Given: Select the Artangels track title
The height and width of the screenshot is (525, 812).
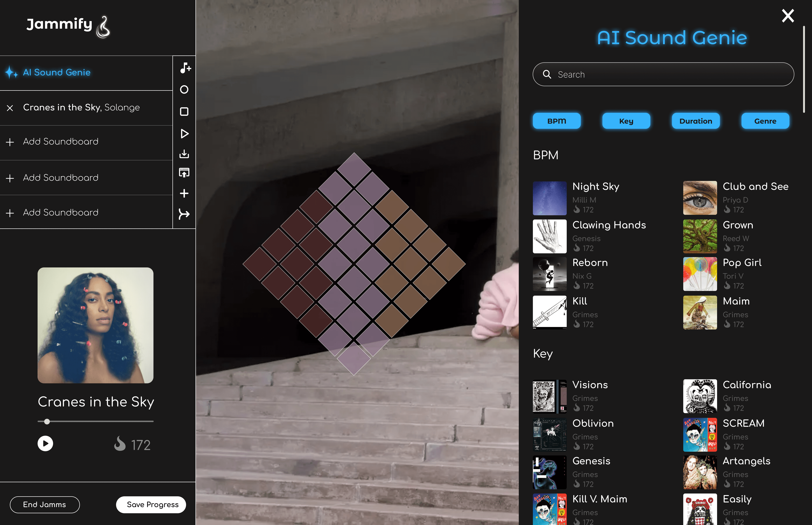Looking at the screenshot, I should [x=747, y=461].
